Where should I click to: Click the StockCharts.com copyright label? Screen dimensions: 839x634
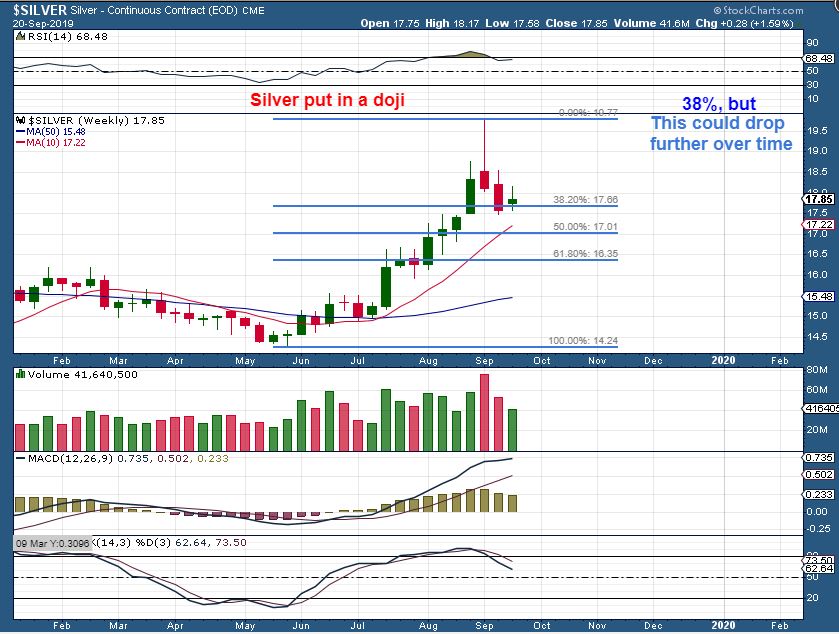pos(758,10)
